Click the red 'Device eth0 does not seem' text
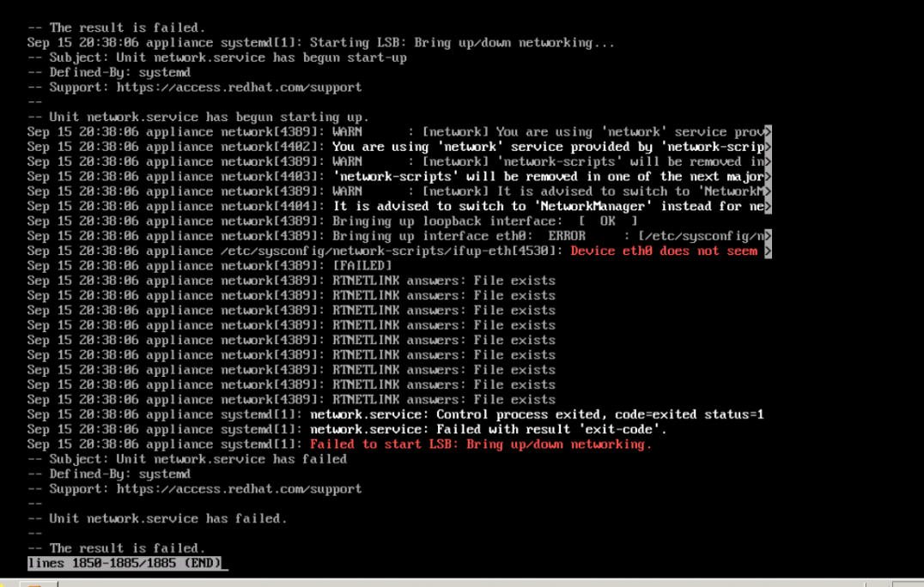Image resolution: width=924 pixels, height=587 pixels. [664, 251]
